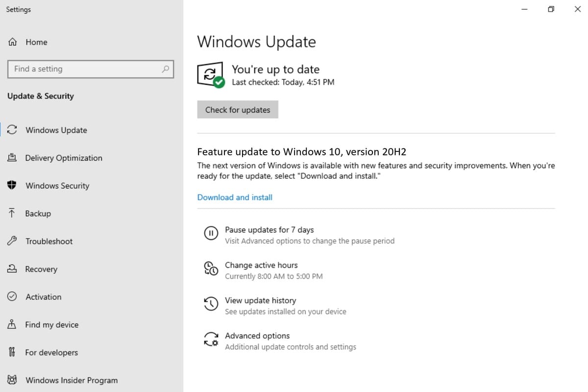Click the Delivery Optimization icon

[12, 158]
